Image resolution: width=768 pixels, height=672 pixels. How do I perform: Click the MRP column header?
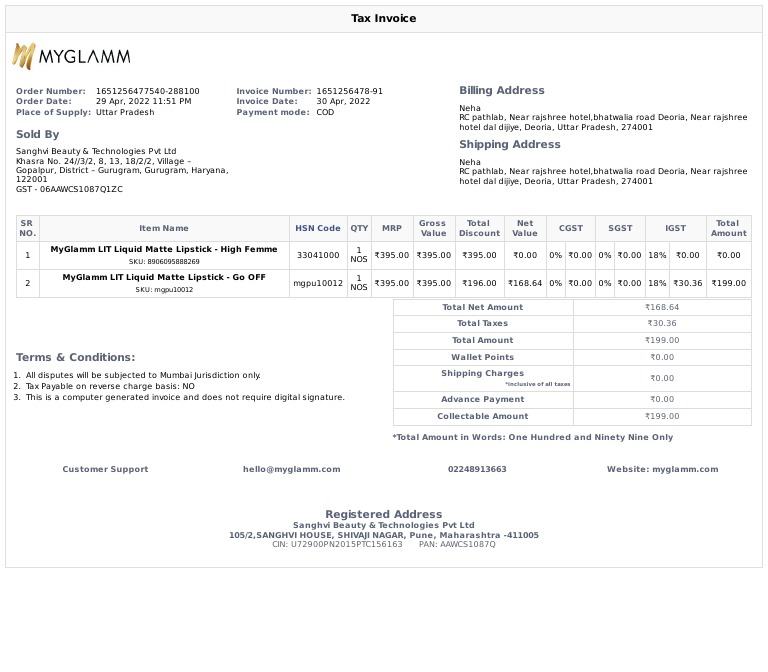pos(392,228)
